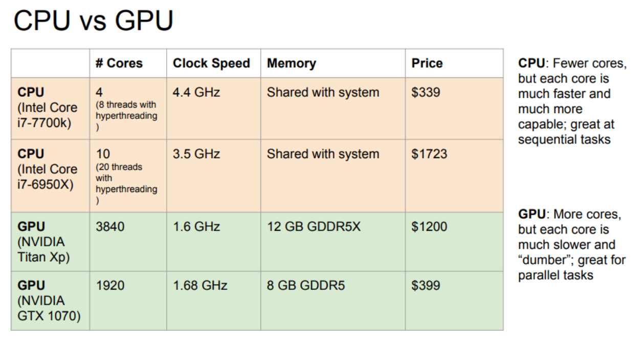The height and width of the screenshot is (338, 644).
Task: Click the 'Memory' column header cell
Action: [x=333, y=64]
